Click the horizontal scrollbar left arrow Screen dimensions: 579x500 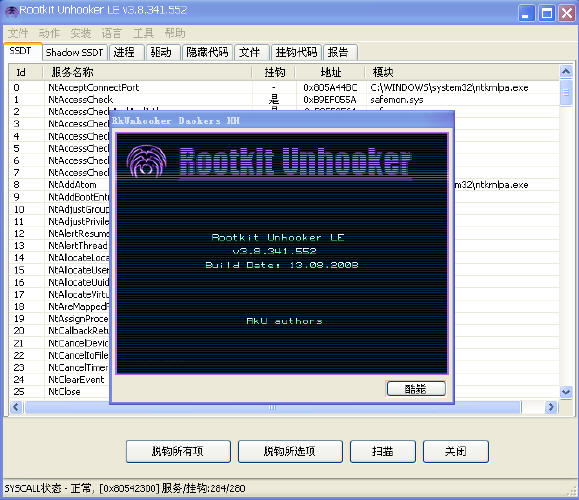pyautogui.click(x=16, y=407)
